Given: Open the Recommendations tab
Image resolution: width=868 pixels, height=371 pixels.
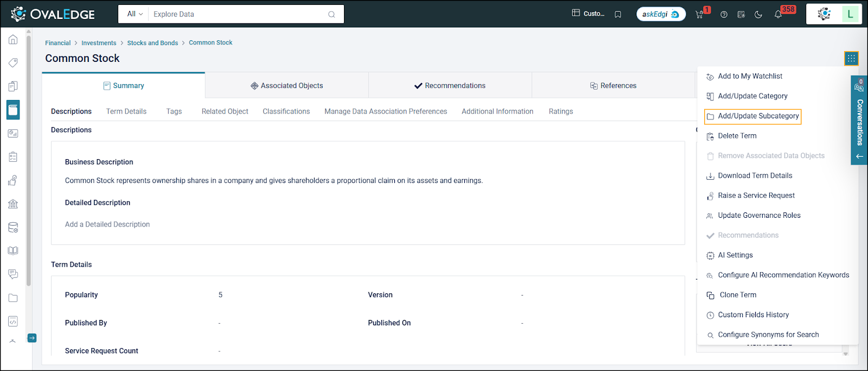Looking at the screenshot, I should [x=450, y=86].
